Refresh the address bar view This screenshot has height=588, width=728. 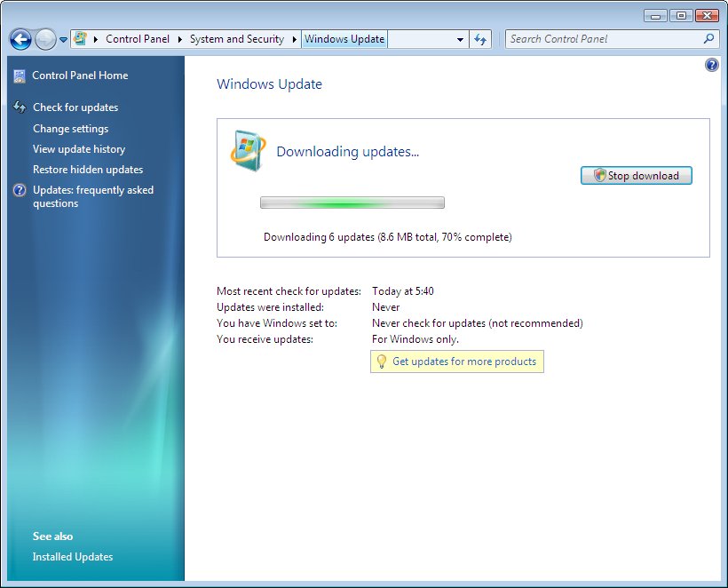tap(480, 39)
